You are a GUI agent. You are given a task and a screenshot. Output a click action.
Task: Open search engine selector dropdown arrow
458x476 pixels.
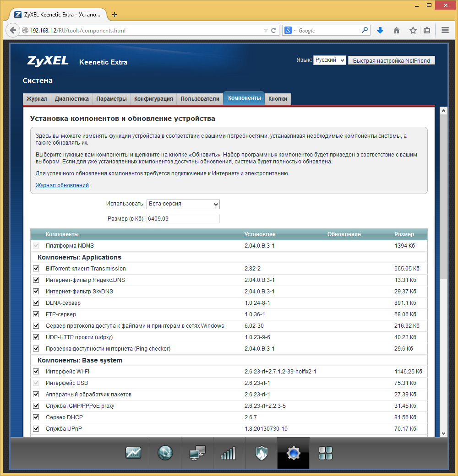pyautogui.click(x=294, y=30)
